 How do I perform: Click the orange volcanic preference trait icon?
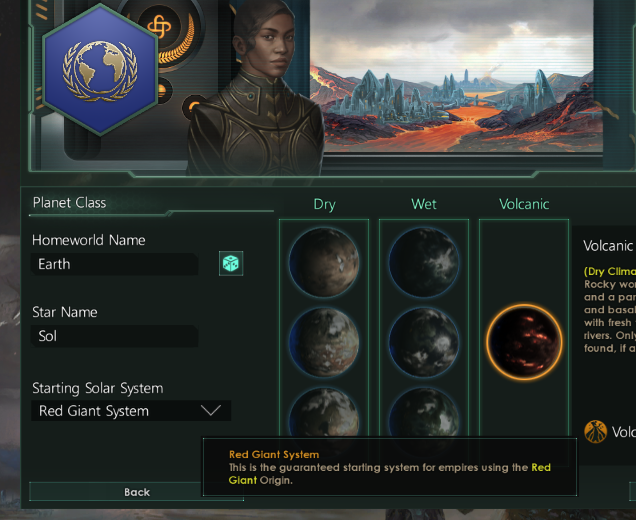click(x=595, y=432)
